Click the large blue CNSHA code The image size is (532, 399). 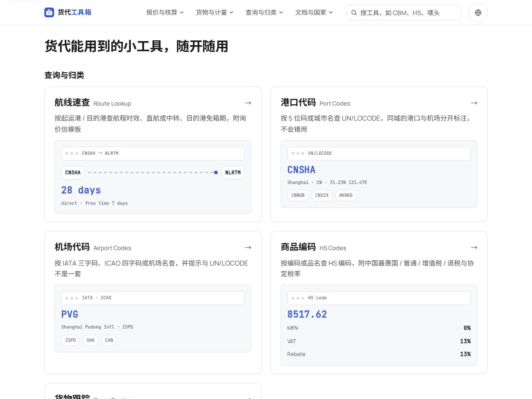(x=301, y=170)
